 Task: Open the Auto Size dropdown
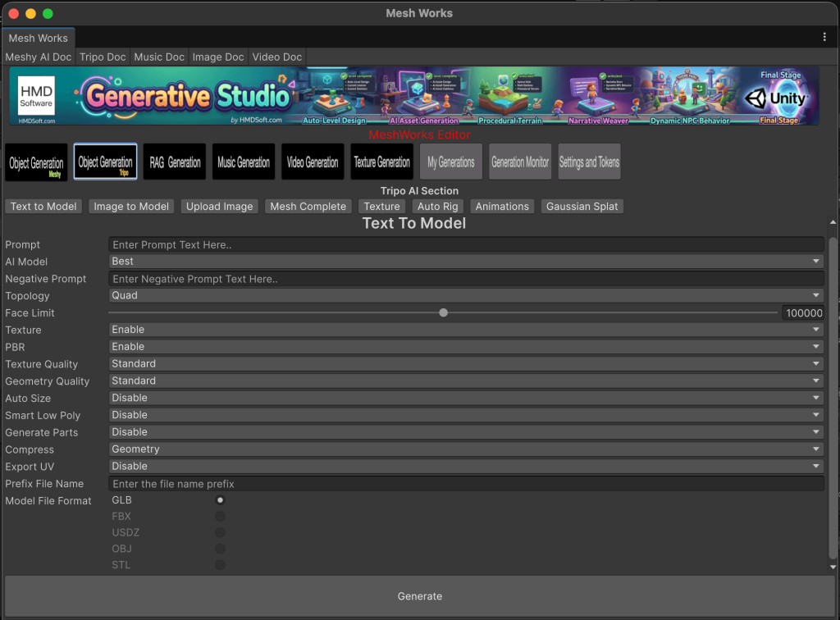pyautogui.click(x=466, y=399)
